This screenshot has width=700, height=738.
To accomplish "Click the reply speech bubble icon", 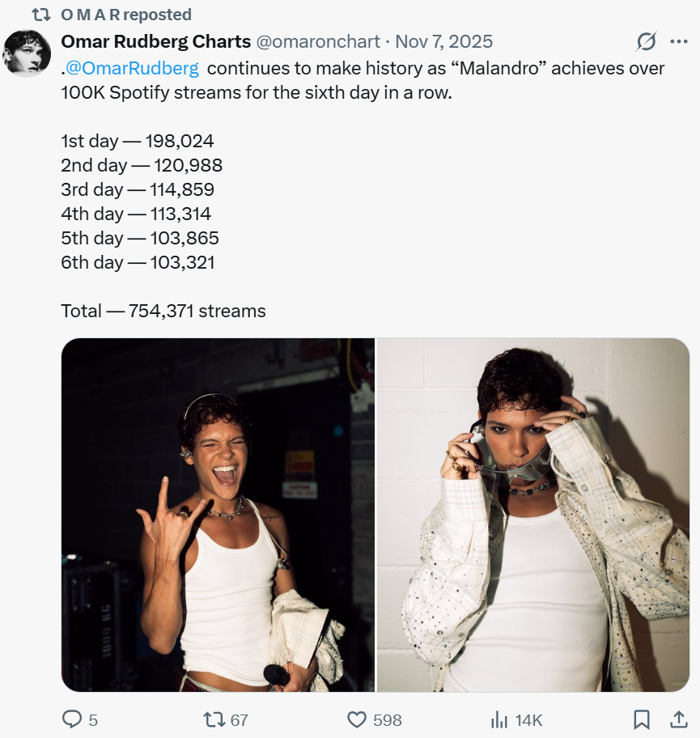I will click(73, 719).
